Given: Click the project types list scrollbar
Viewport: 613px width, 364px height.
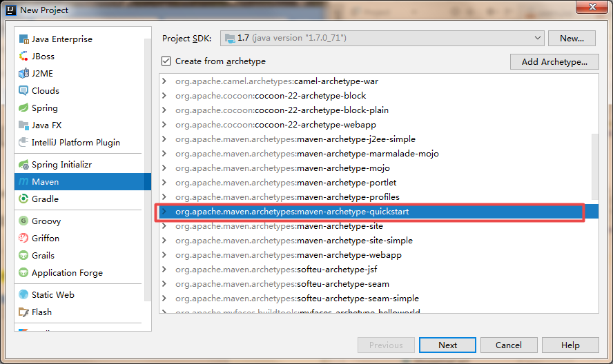Looking at the screenshot, I should click(x=148, y=170).
